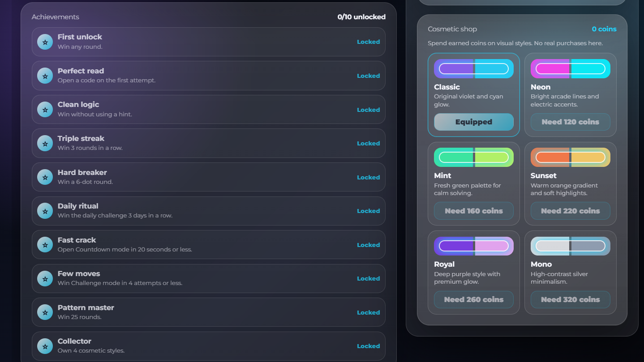Click the Clean logic title
Image resolution: width=644 pixels, height=362 pixels.
[78, 105]
